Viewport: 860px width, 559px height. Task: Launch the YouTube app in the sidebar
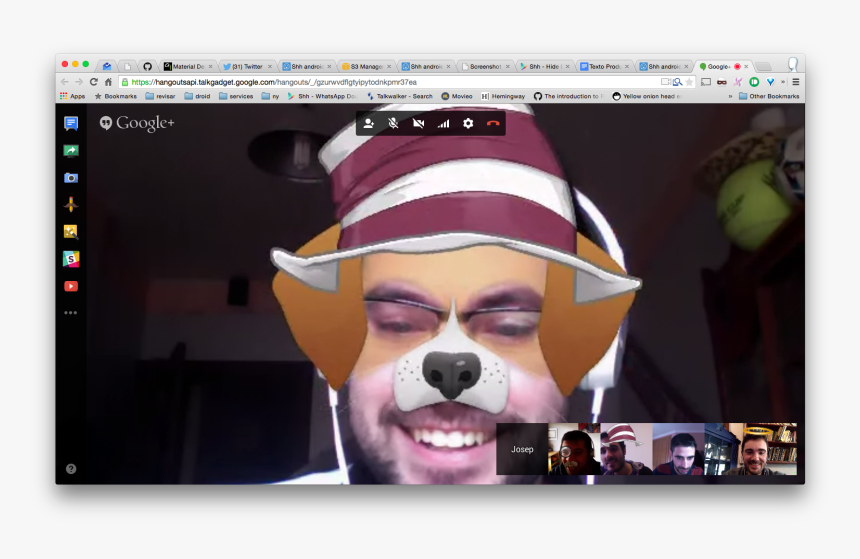(x=70, y=286)
